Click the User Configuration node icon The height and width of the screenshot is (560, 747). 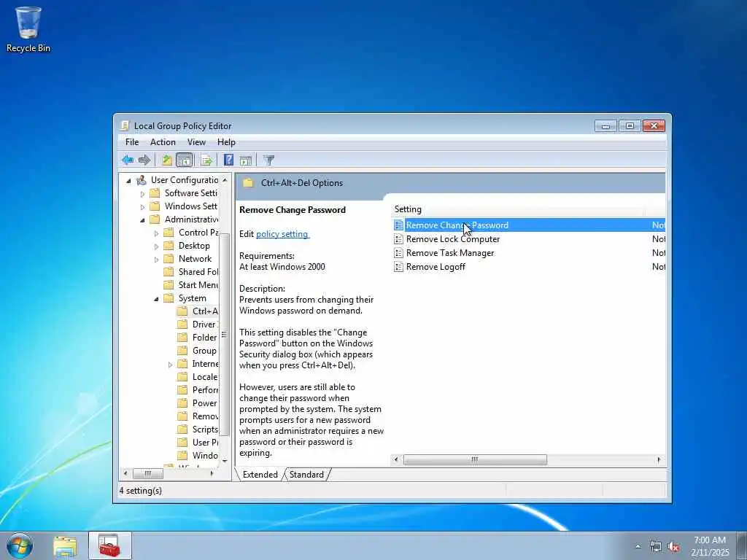coord(142,180)
